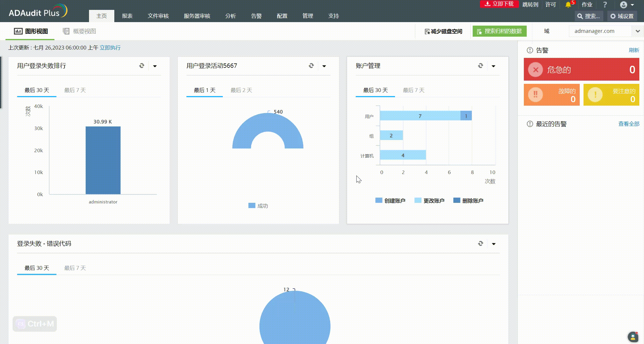This screenshot has height=344, width=644.
Task: Refresh the 登录失败 - 错误代码 widget
Action: (481, 244)
